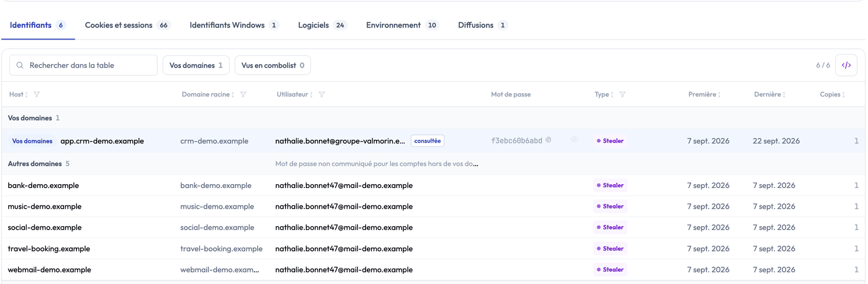868x284 pixels.
Task: Select host music-demo.example in the Host column
Action: click(44, 206)
